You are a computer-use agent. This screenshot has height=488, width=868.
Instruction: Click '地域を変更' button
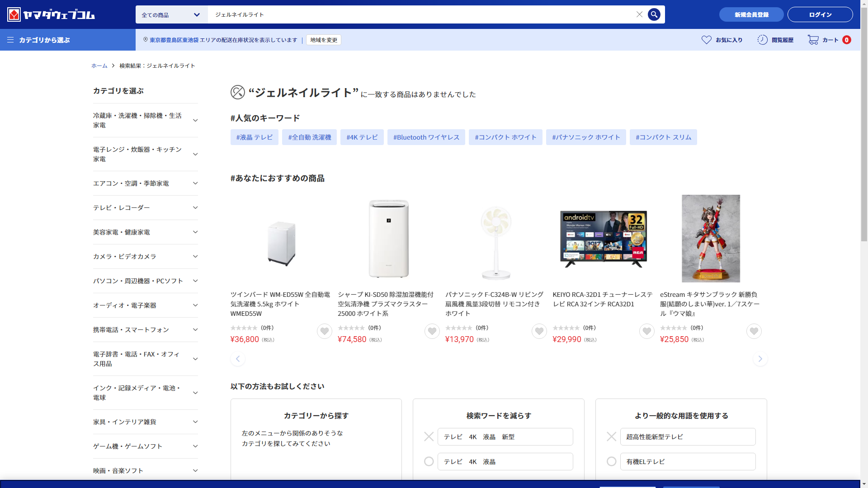point(323,40)
